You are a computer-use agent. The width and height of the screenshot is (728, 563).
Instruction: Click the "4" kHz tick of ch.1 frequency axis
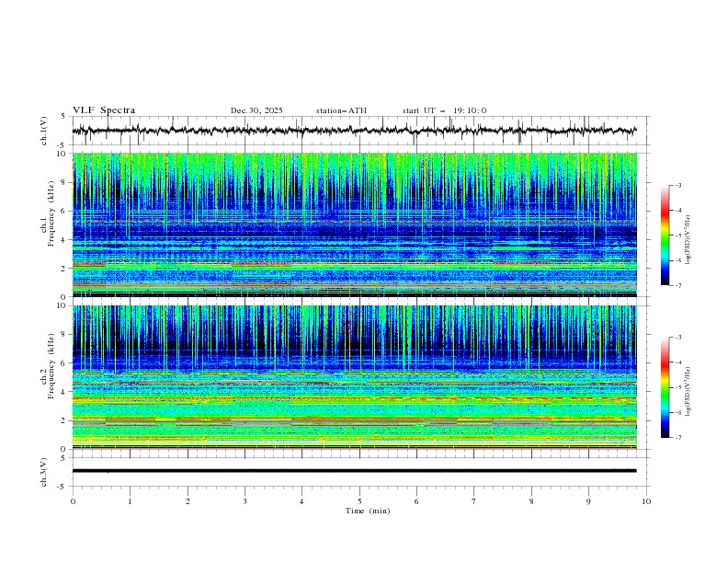click(65, 240)
